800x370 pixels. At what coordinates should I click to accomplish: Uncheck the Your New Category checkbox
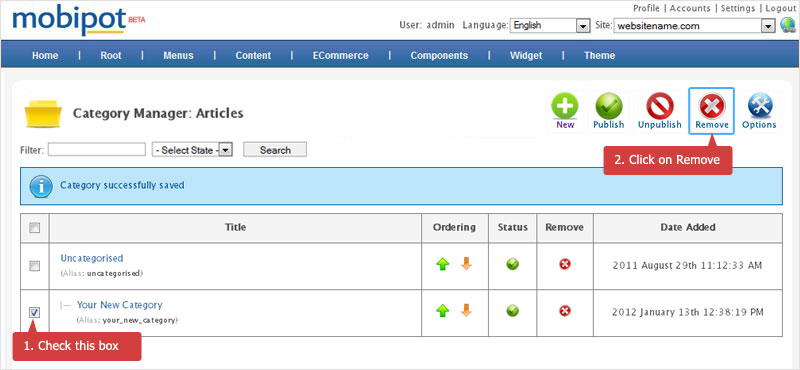34,312
